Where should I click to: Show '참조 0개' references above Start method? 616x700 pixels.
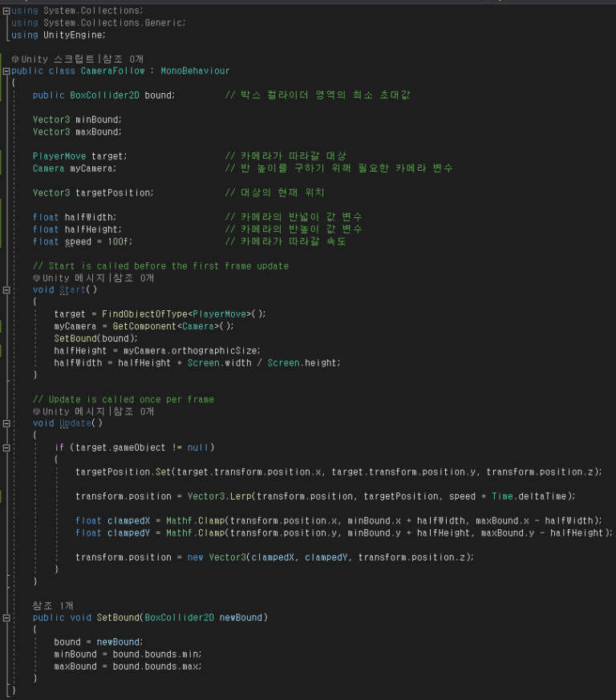134,277
